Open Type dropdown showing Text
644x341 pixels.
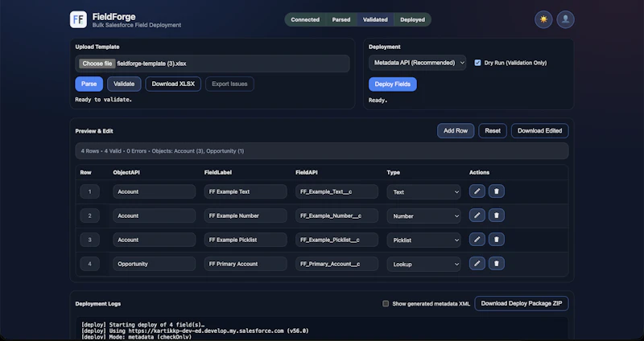[423, 191]
